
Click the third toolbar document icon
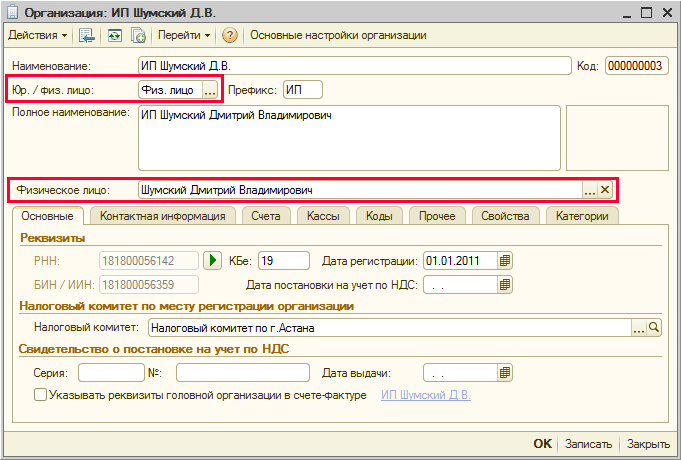[139, 36]
